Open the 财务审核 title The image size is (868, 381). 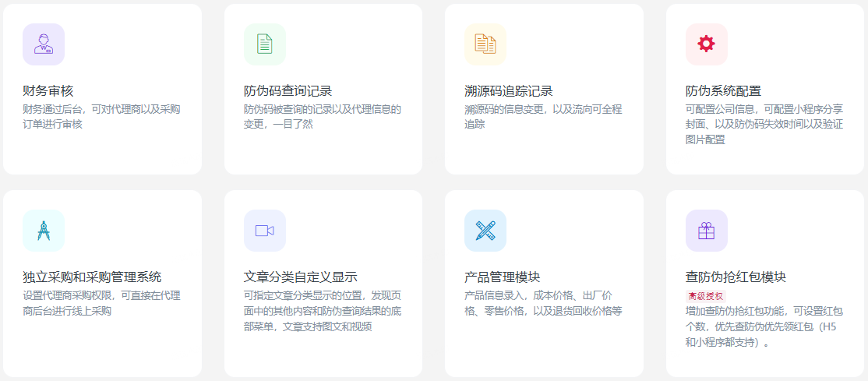pyautogui.click(x=48, y=91)
